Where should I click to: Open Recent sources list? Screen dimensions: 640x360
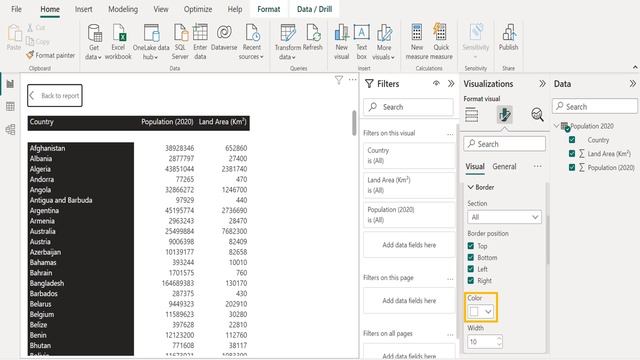[251, 42]
